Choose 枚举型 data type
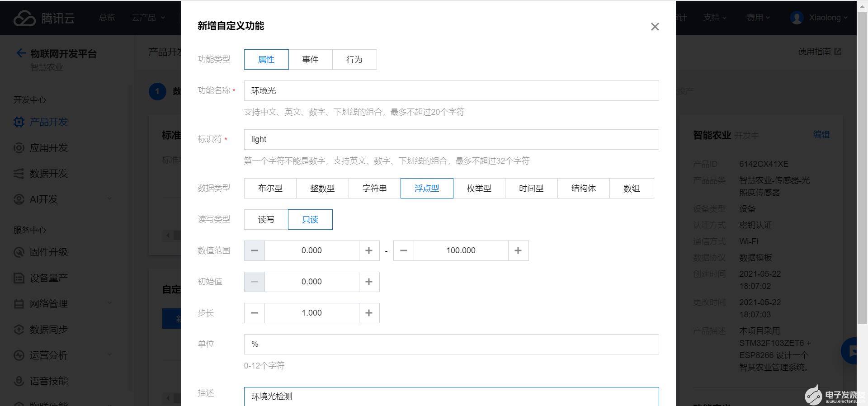 pos(479,188)
